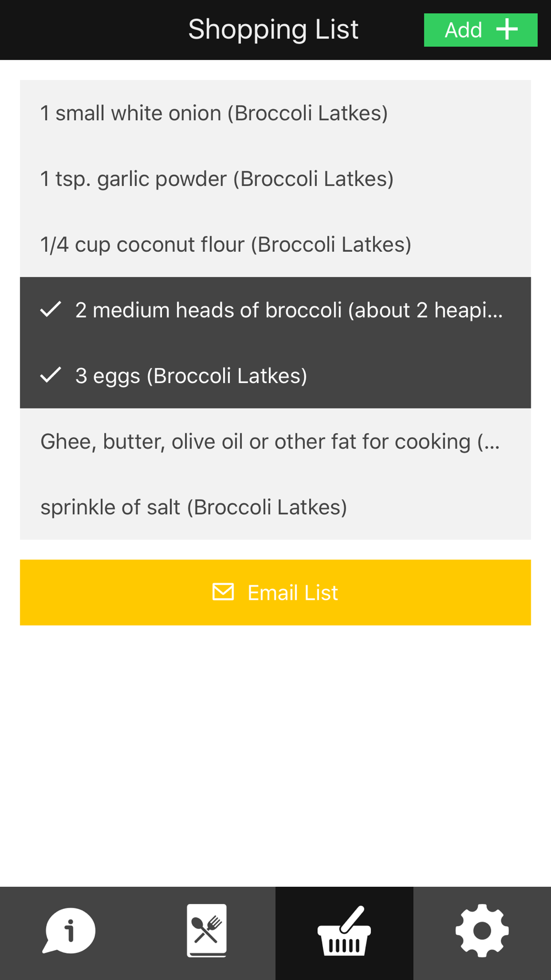Uncheck the 3 eggs item text
The image size is (551, 980).
pyautogui.click(x=191, y=376)
